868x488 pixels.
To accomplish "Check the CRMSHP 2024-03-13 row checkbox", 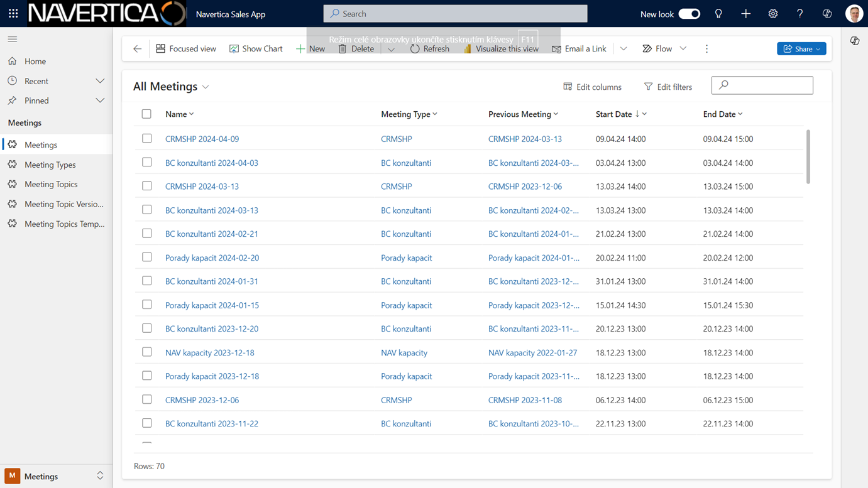I will pos(146,186).
